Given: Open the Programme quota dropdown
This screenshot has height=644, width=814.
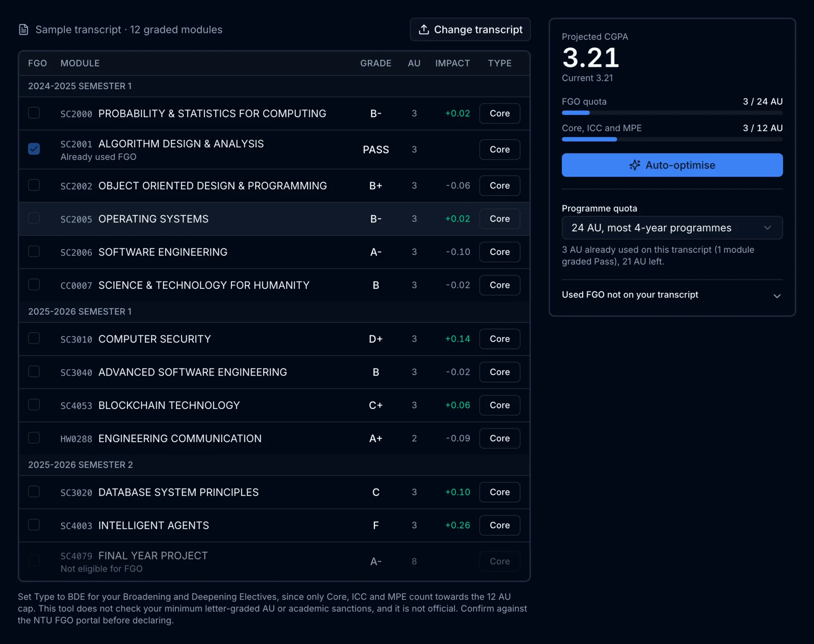Looking at the screenshot, I should click(672, 228).
